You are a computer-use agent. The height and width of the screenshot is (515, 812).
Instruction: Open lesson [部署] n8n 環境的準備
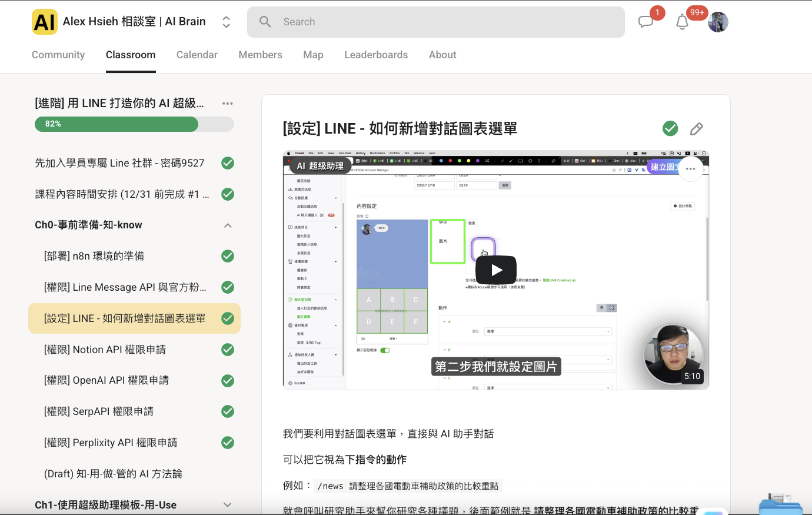(94, 256)
